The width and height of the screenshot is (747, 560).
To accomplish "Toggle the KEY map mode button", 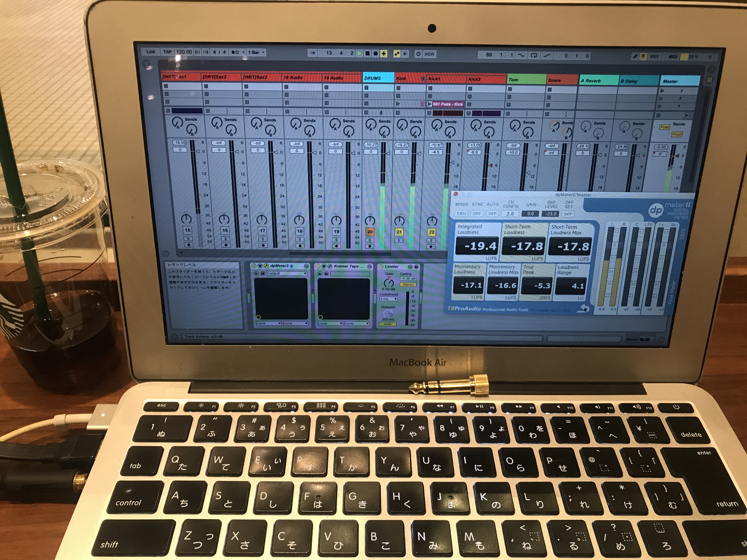I will tap(654, 57).
